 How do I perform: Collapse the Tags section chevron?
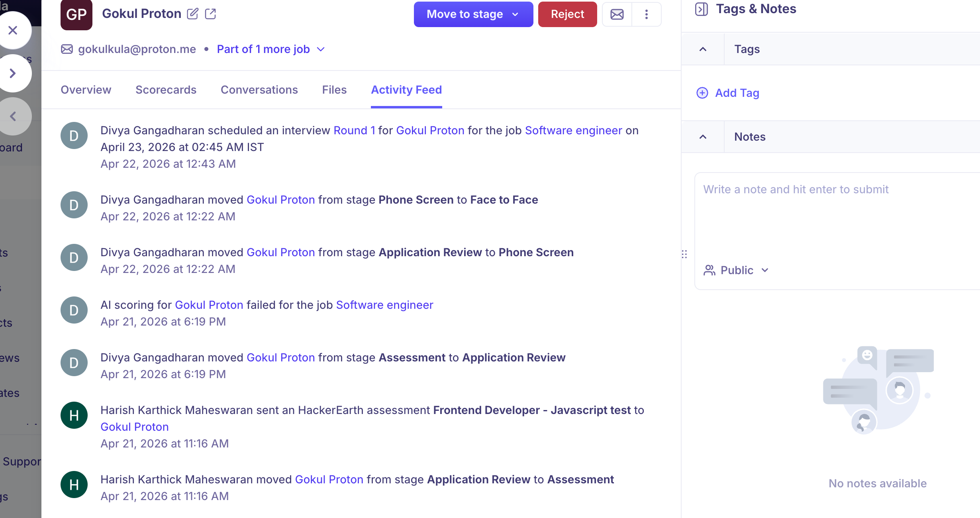click(703, 49)
